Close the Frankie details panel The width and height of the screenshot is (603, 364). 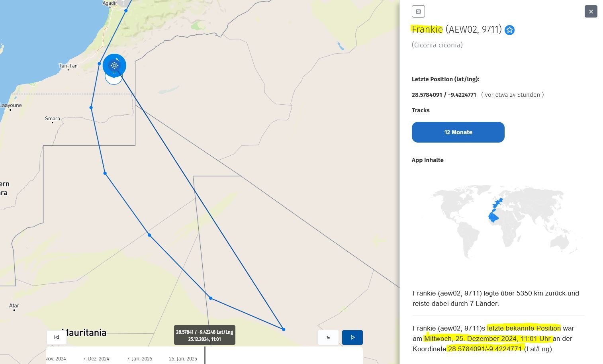click(591, 12)
